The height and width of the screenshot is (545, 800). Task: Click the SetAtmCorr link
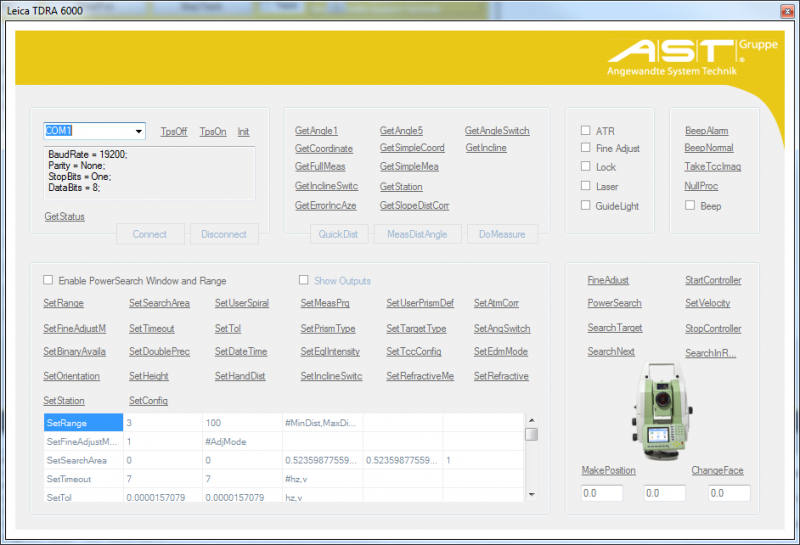coord(496,303)
